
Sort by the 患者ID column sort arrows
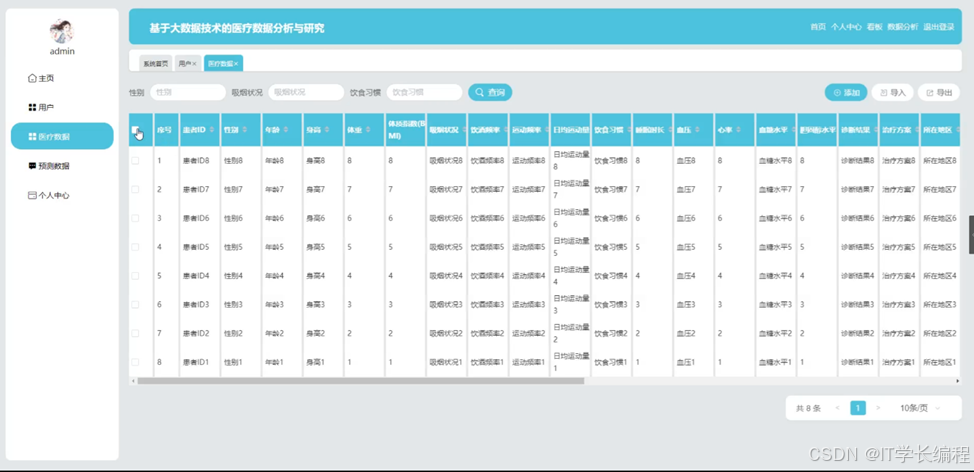212,130
